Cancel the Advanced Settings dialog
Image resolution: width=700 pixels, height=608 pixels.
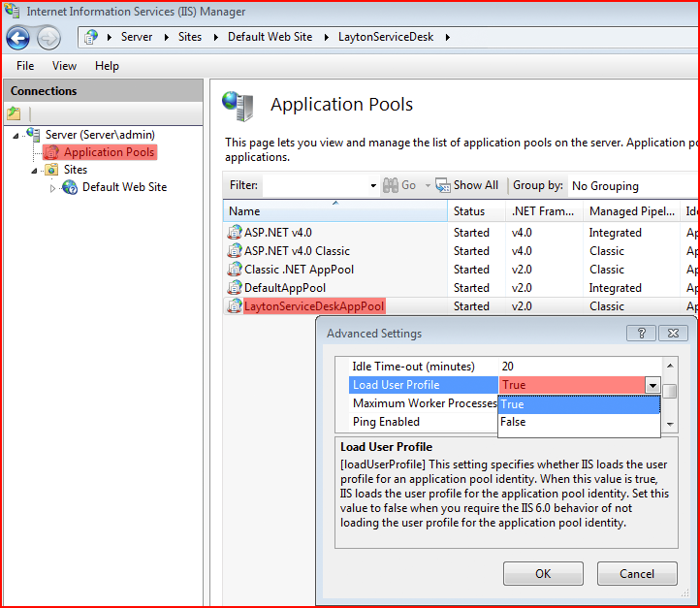pos(637,574)
